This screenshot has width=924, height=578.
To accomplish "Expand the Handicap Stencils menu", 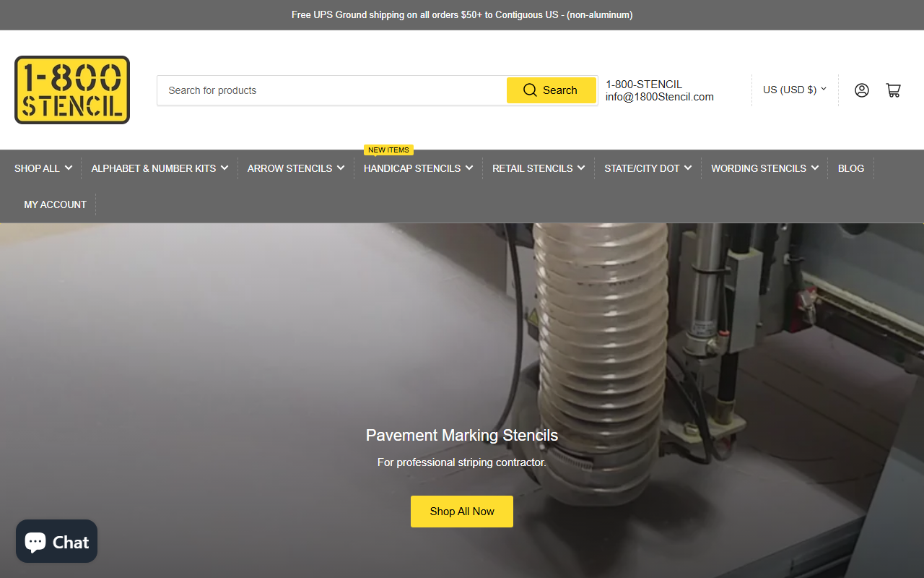I will (418, 168).
